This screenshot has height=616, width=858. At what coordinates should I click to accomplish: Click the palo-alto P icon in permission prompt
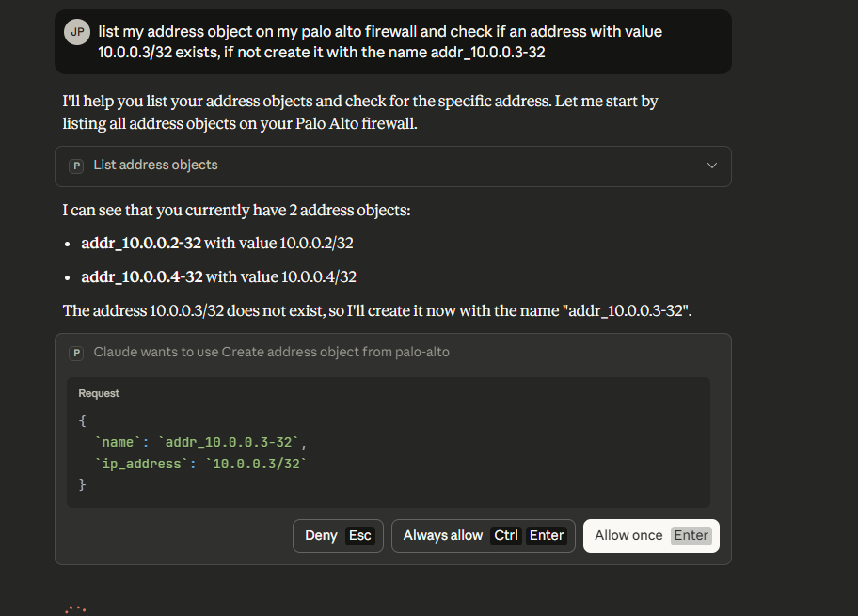(x=77, y=353)
